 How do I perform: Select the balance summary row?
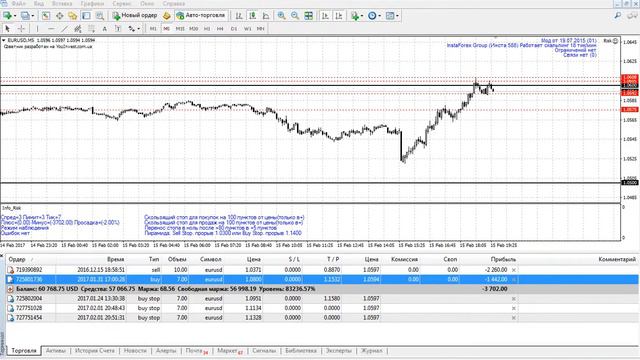point(322,289)
